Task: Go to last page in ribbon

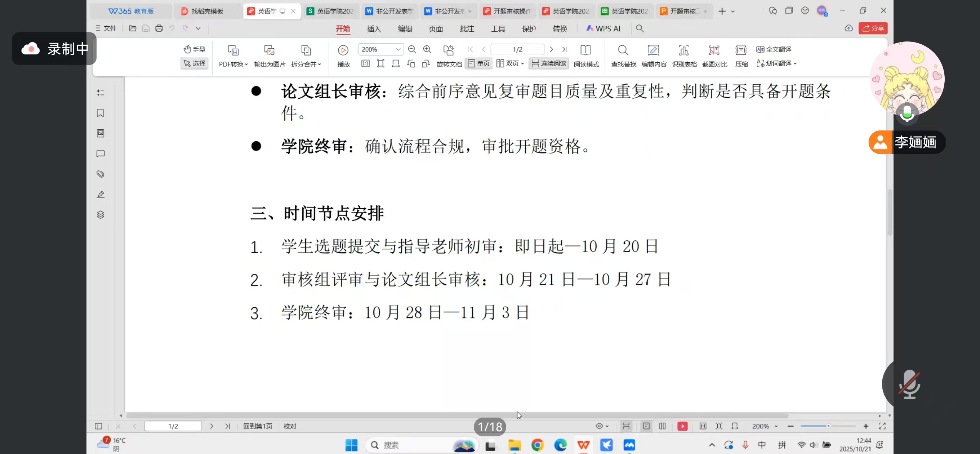Action: click(565, 49)
